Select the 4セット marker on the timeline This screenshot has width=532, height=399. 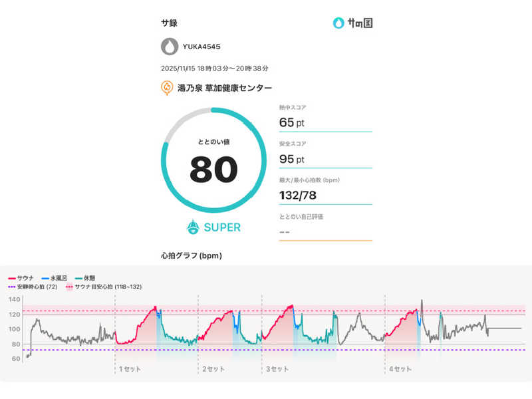(x=400, y=368)
